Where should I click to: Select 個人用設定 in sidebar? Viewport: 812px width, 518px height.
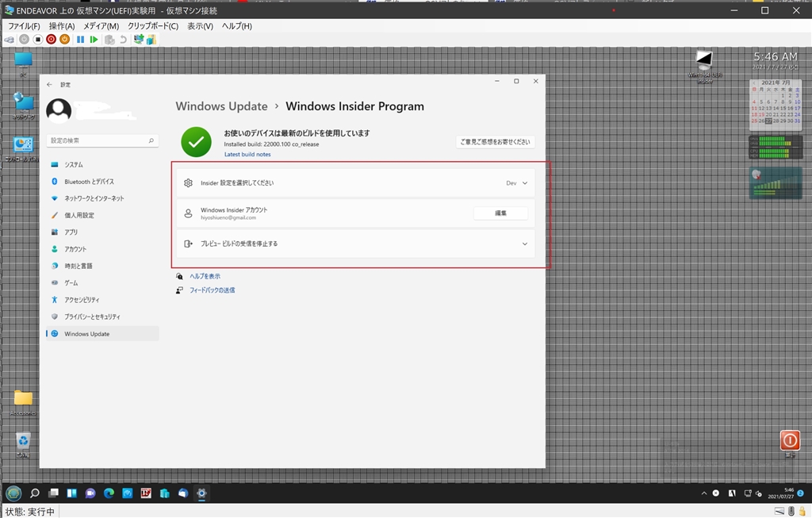coord(102,216)
